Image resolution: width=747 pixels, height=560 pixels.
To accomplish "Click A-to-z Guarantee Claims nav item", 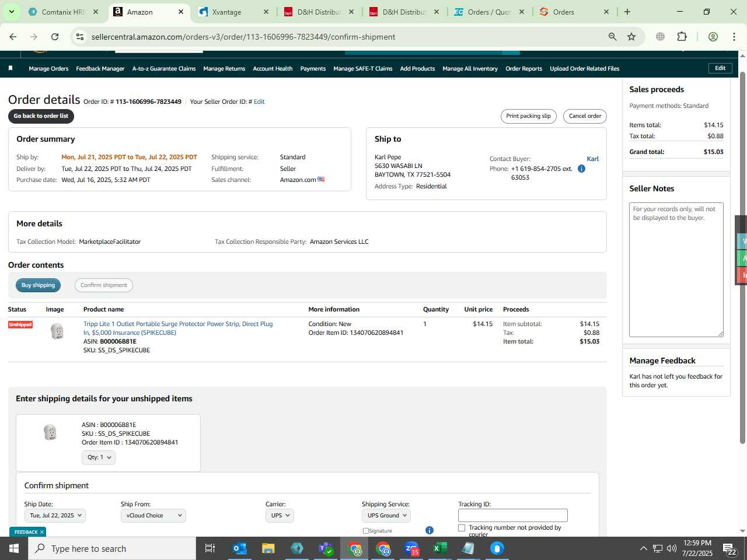I will [164, 69].
